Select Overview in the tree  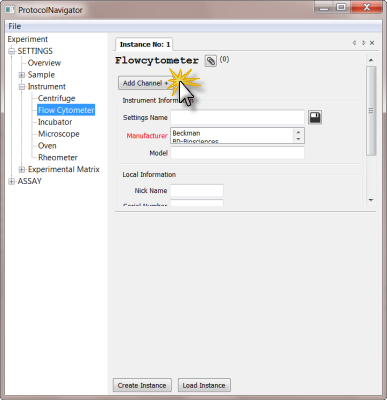click(44, 63)
